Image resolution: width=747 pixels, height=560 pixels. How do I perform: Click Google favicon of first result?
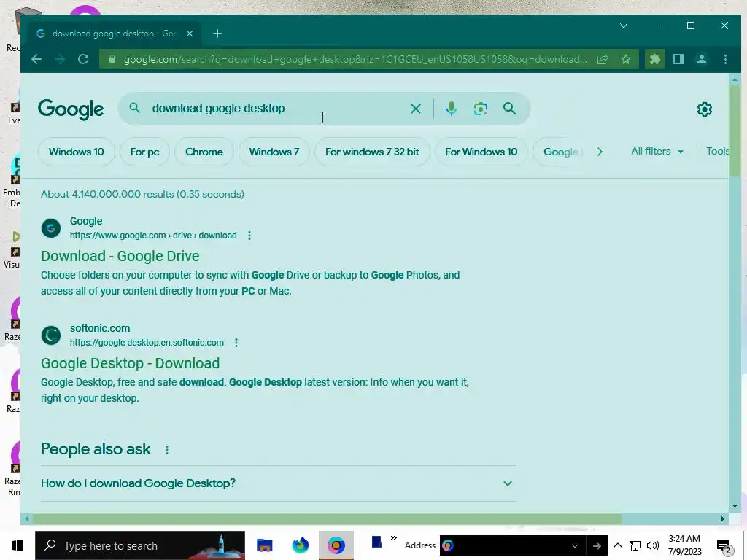pyautogui.click(x=51, y=228)
